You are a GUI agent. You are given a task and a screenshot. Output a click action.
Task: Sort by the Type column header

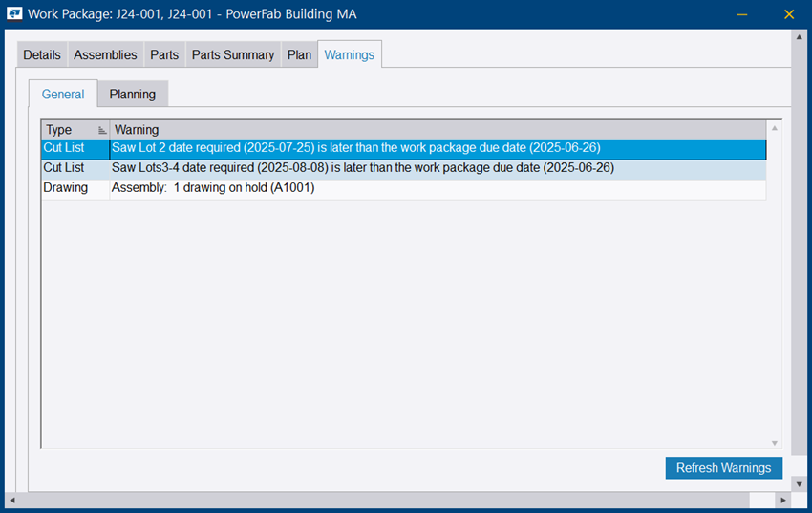coord(75,129)
